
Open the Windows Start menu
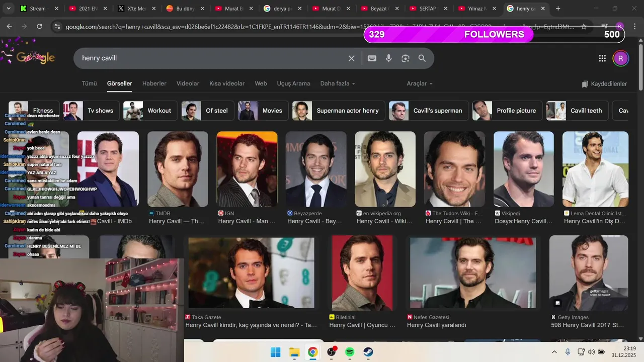point(276,352)
